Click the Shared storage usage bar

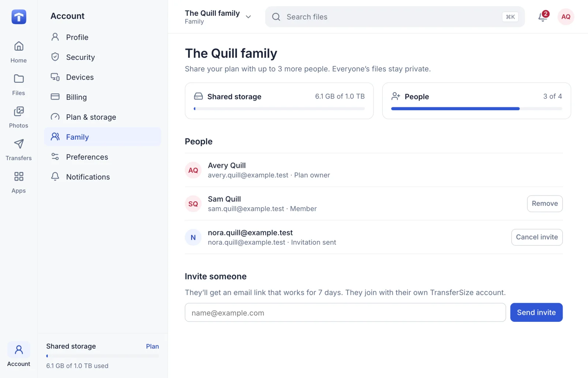coord(279,109)
